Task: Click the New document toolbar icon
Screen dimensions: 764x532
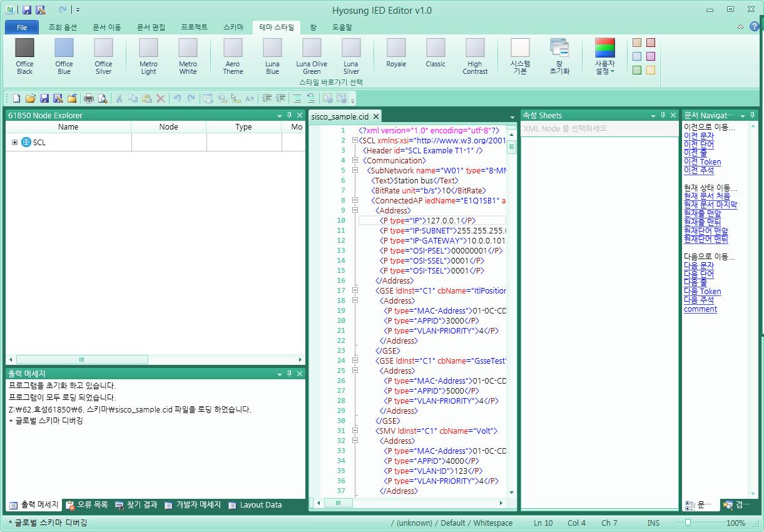Action: coord(17,98)
